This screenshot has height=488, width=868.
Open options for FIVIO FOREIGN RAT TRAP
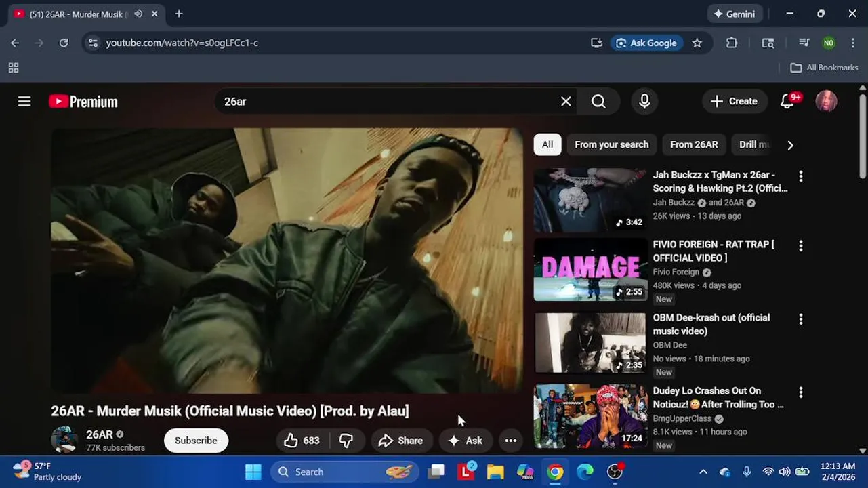[801, 246]
